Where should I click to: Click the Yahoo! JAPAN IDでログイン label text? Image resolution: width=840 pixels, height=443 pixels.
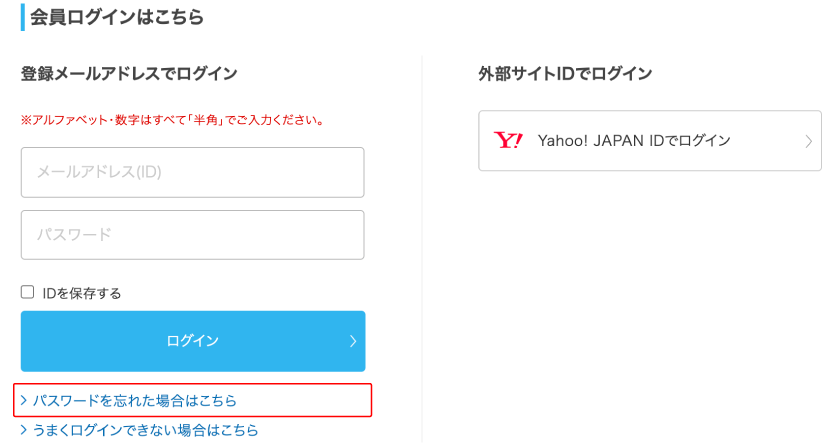pos(634,141)
